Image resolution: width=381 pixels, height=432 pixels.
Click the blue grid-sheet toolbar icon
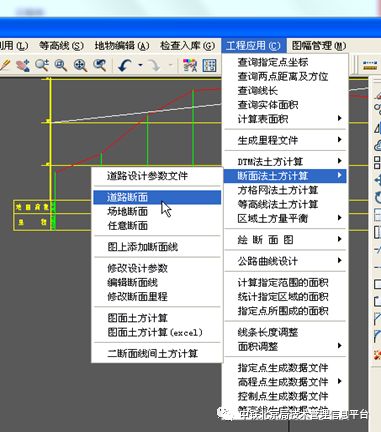click(x=210, y=65)
